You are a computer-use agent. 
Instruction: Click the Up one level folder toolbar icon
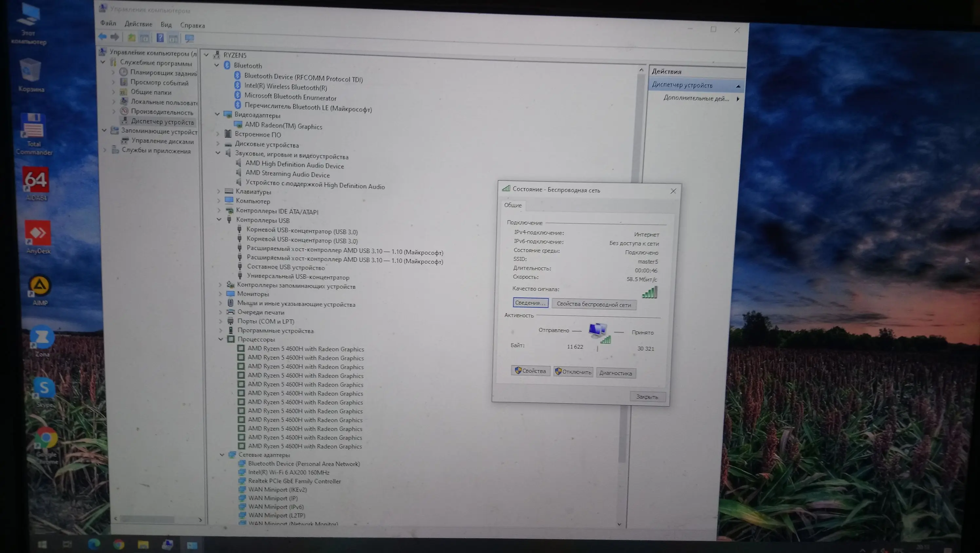(131, 37)
